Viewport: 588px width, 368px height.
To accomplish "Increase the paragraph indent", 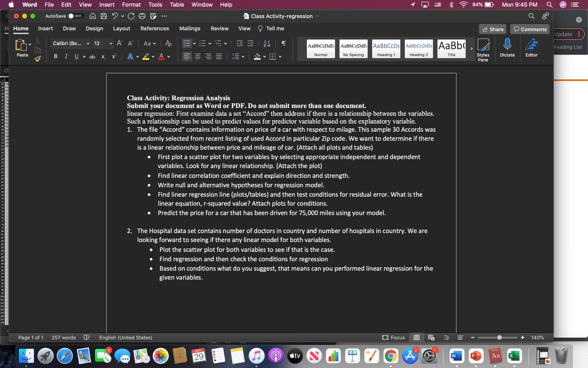I will pos(250,43).
